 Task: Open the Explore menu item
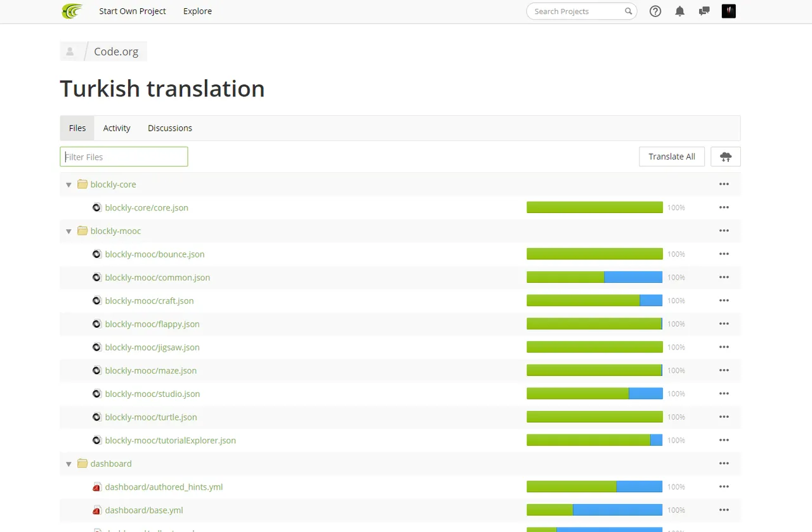[197, 11]
